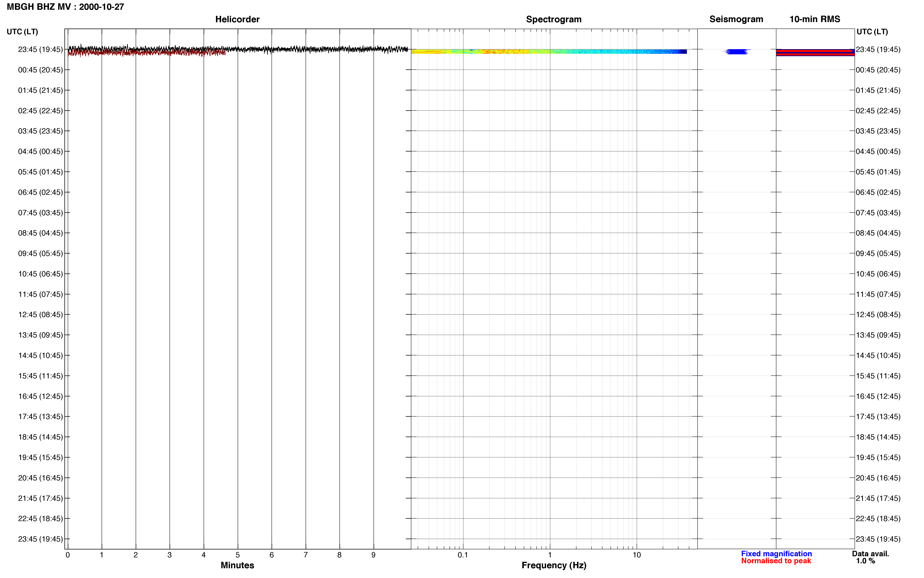Screen dimensions: 924x578
Task: Click left time label '12:45 (08:45)'
Action: 41,315
